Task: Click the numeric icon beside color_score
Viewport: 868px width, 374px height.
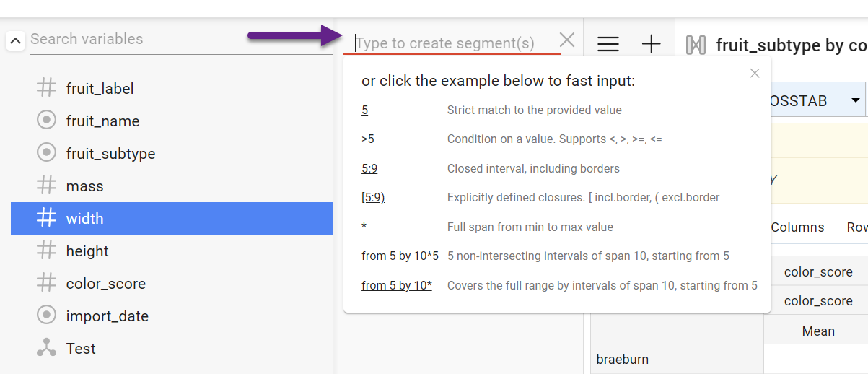Action: coord(46,283)
